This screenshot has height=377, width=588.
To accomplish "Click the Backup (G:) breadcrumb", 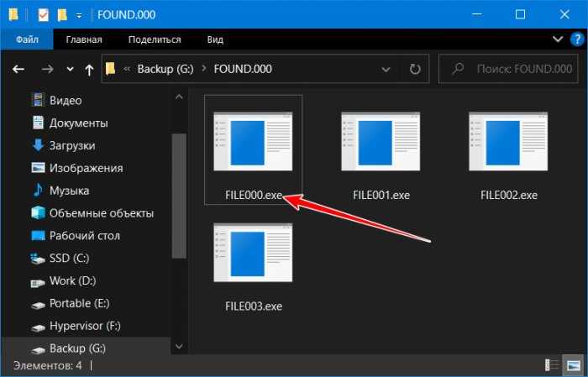I will 165,69.
